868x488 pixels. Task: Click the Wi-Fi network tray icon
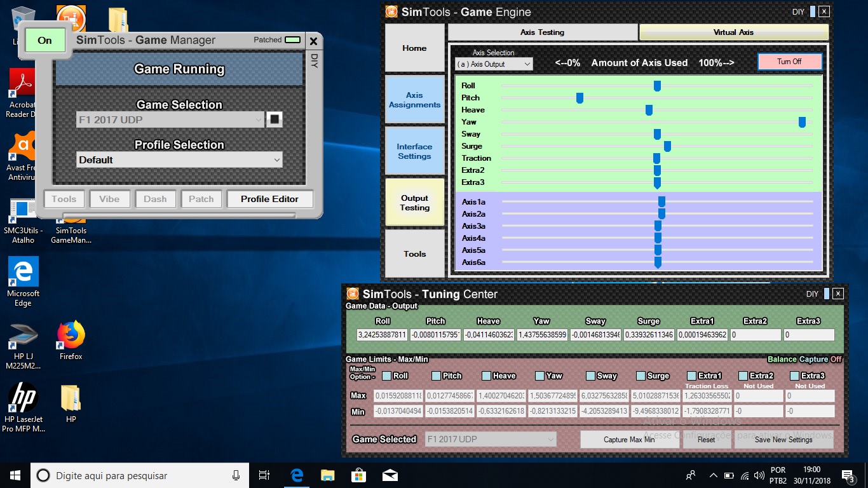744,475
